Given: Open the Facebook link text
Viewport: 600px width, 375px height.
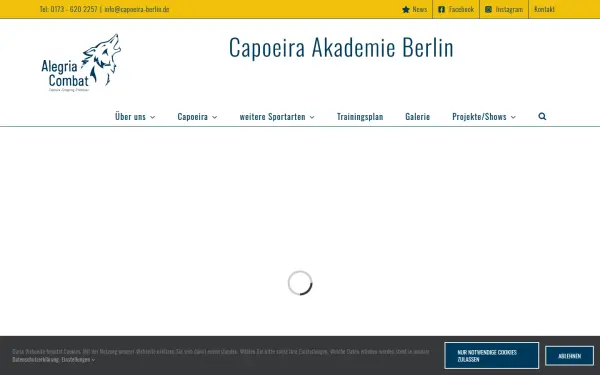Looking at the screenshot, I should pyautogui.click(x=461, y=9).
